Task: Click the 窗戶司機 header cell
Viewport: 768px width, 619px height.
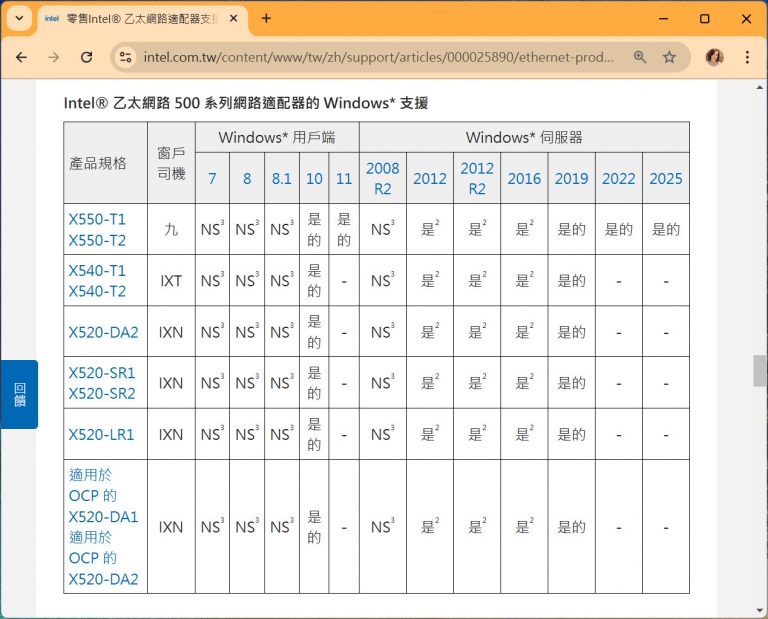Action: click(x=171, y=163)
